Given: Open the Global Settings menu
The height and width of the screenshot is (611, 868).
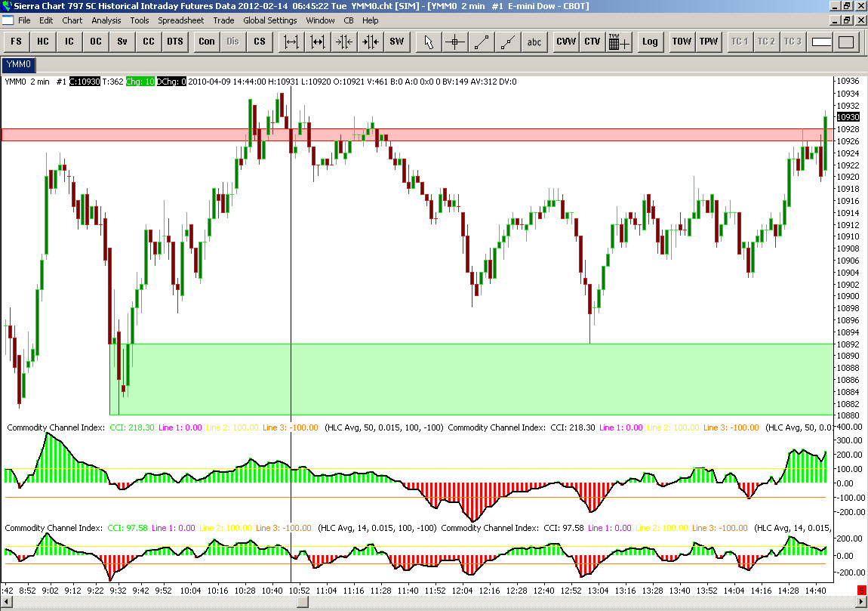Looking at the screenshot, I should click(x=270, y=20).
